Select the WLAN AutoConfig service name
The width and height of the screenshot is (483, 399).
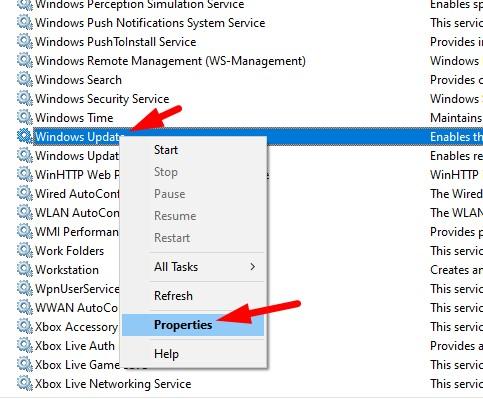[77, 213]
